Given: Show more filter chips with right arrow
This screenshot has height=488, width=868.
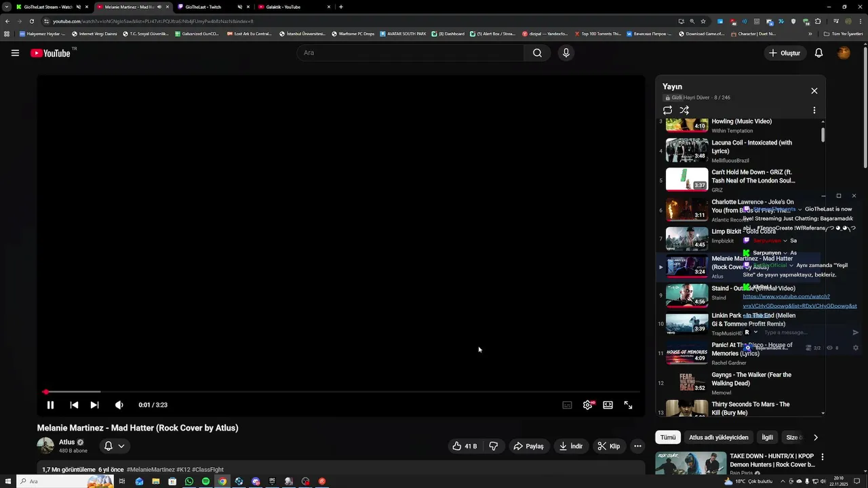Looking at the screenshot, I should click(815, 437).
